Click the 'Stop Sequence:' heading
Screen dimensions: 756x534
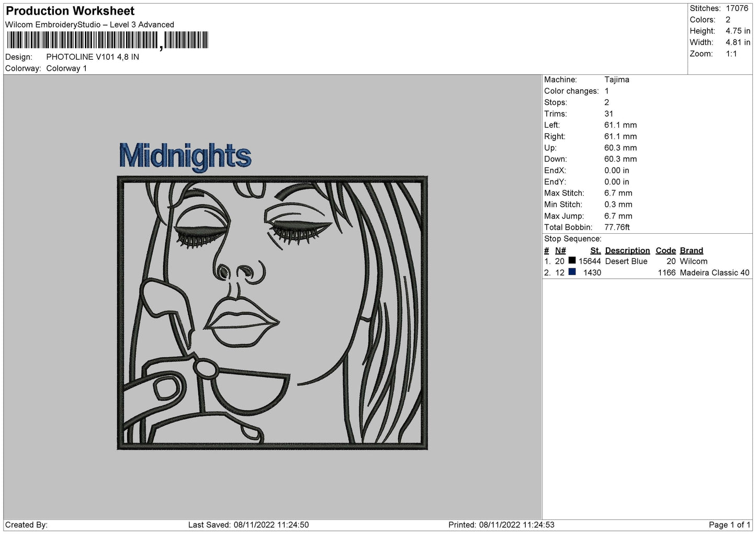[573, 239]
